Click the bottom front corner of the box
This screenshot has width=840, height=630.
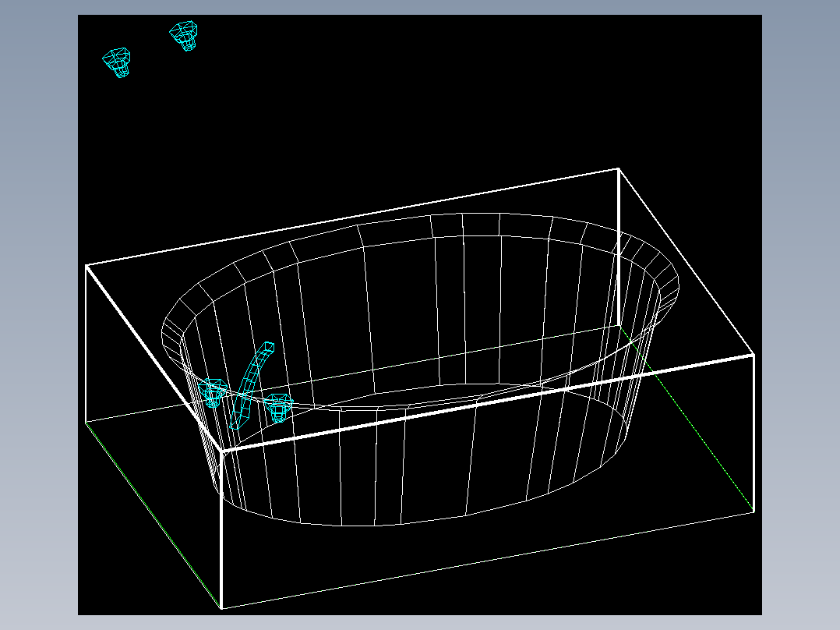[221, 608]
